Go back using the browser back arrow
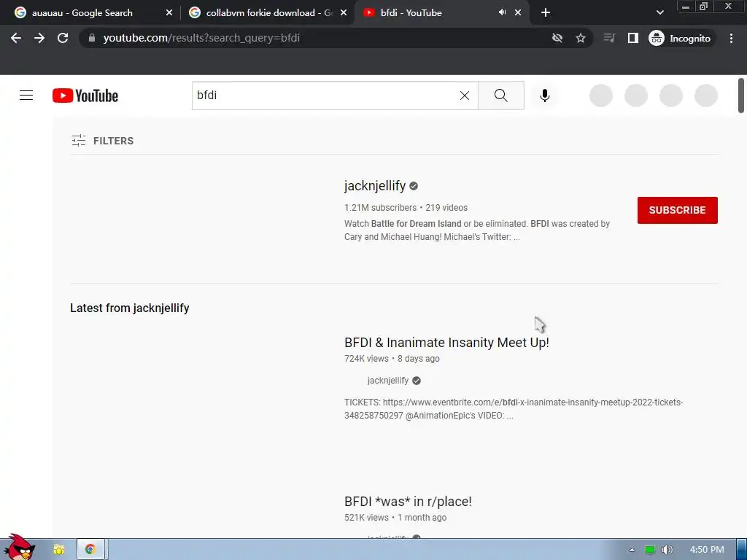Viewport: 747px width, 560px height. click(x=16, y=38)
